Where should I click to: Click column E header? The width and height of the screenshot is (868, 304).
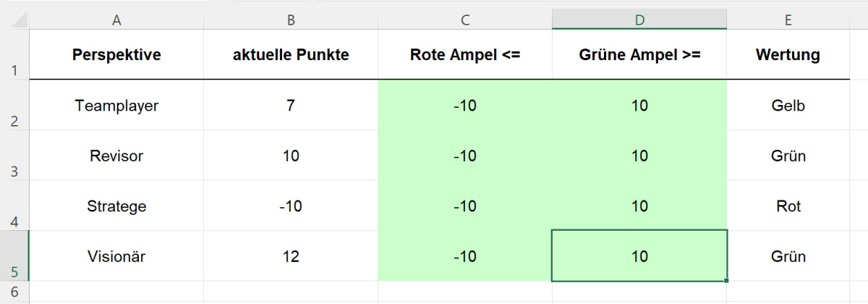788,20
